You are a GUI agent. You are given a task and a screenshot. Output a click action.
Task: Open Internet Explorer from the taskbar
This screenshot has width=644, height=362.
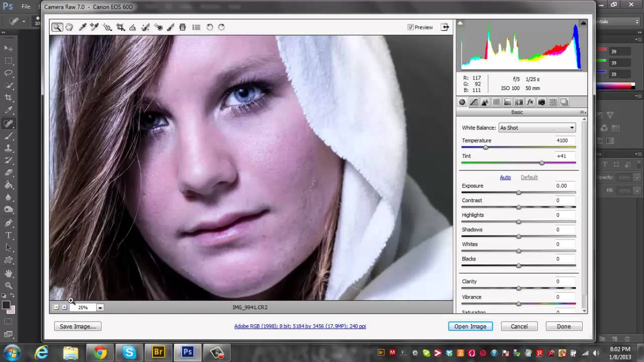[42, 352]
